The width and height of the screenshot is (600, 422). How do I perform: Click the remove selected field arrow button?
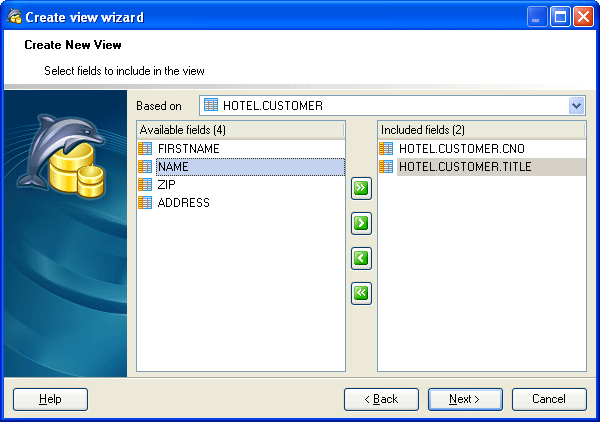[x=361, y=258]
